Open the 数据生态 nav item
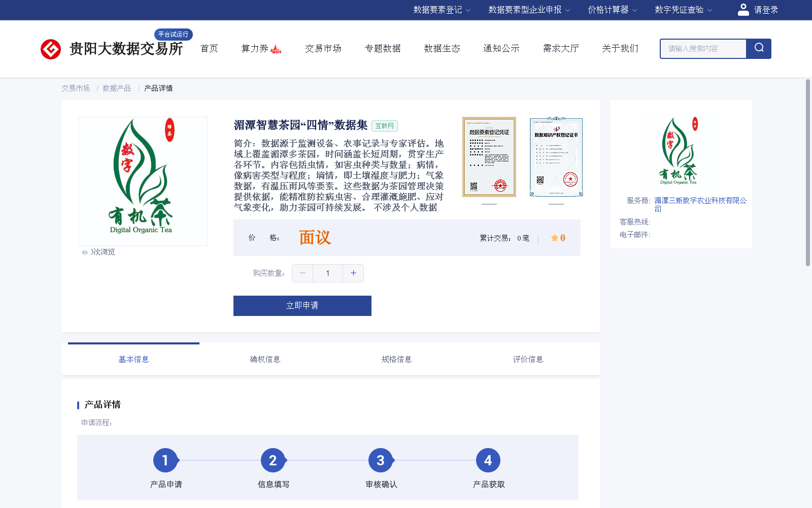The width and height of the screenshot is (812, 508). pyautogui.click(x=442, y=49)
